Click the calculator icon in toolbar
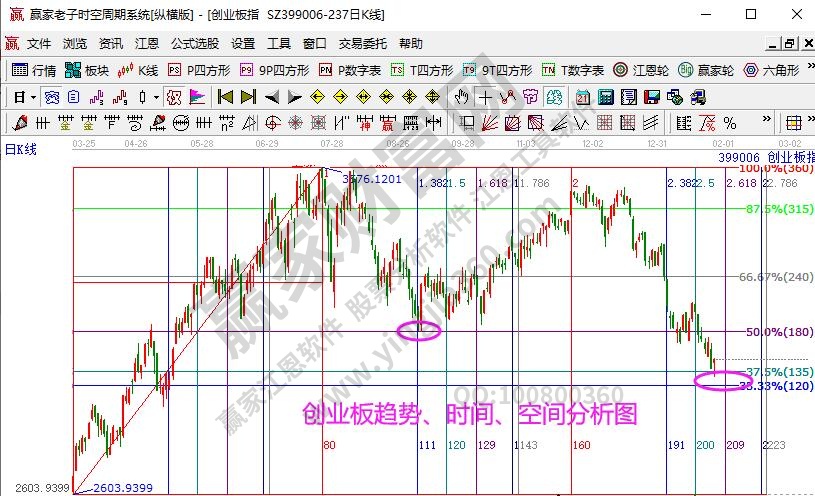 604,97
